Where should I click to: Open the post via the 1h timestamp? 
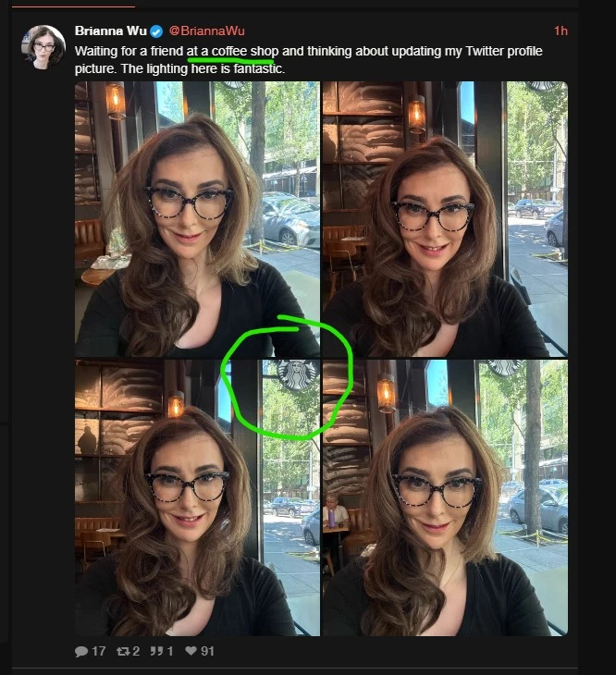click(561, 31)
